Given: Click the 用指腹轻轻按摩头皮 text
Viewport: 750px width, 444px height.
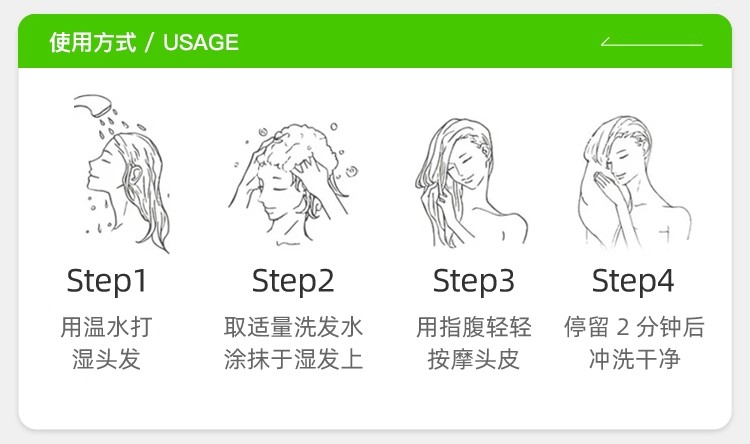Looking at the screenshot, I should (x=474, y=343).
